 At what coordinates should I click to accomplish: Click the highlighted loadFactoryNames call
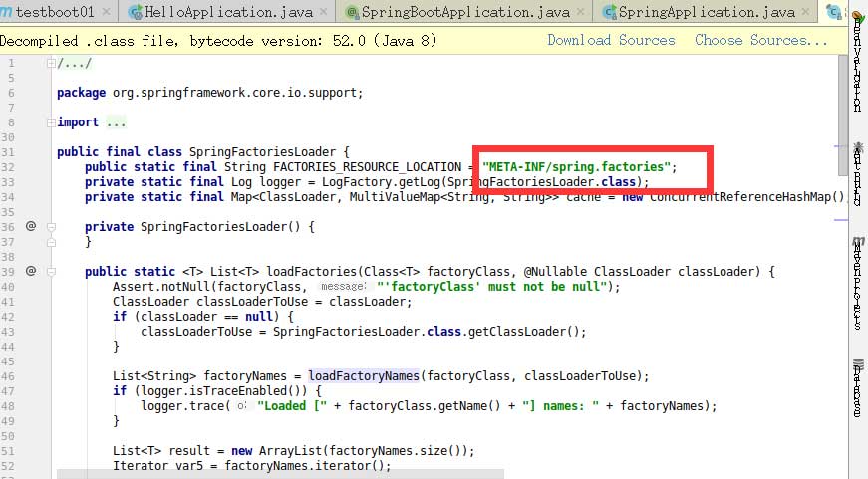[364, 376]
